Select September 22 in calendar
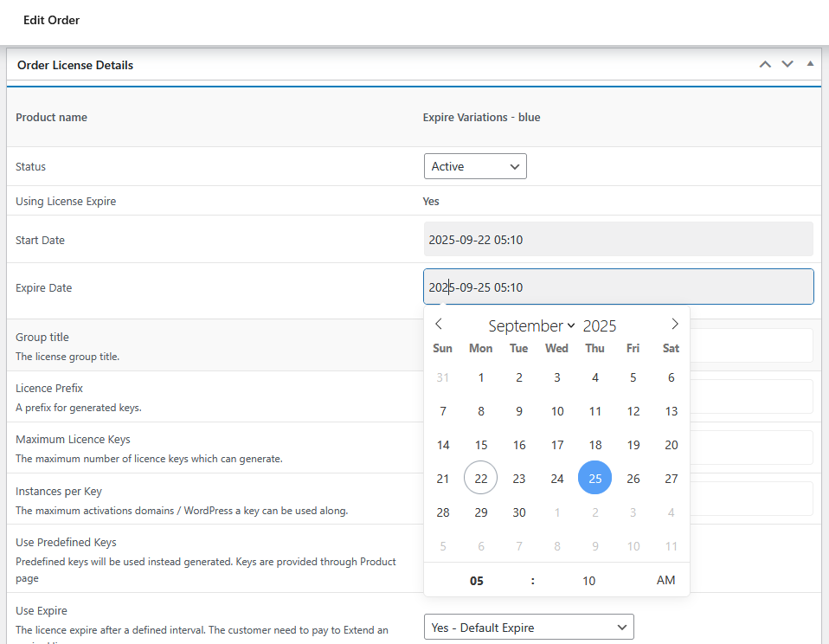 pos(481,479)
